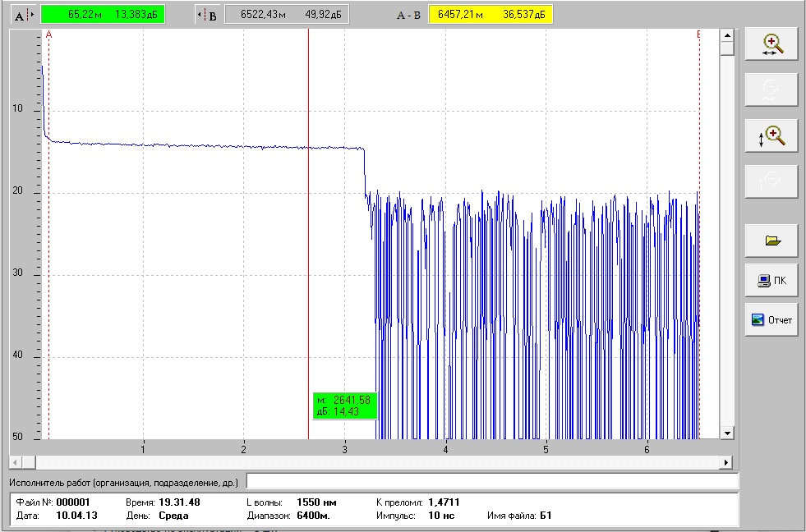The width and height of the screenshot is (806, 532).
Task: Click the work performer organization input field
Action: pyautogui.click(x=492, y=482)
